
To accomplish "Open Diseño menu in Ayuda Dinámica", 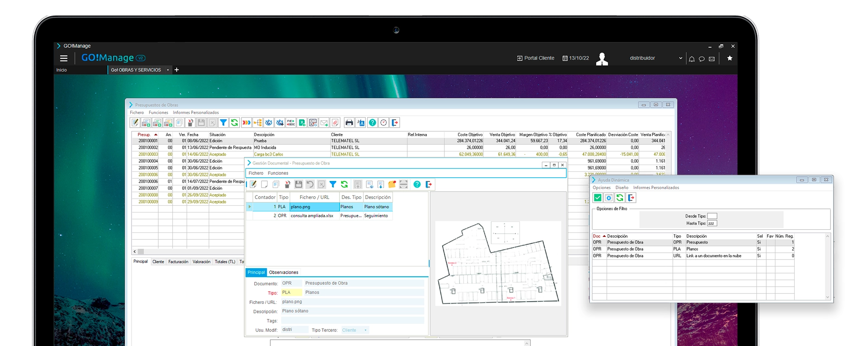I will click(622, 188).
